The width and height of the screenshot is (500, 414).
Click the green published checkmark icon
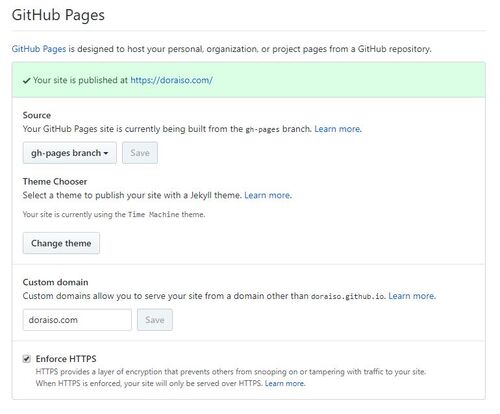click(27, 81)
